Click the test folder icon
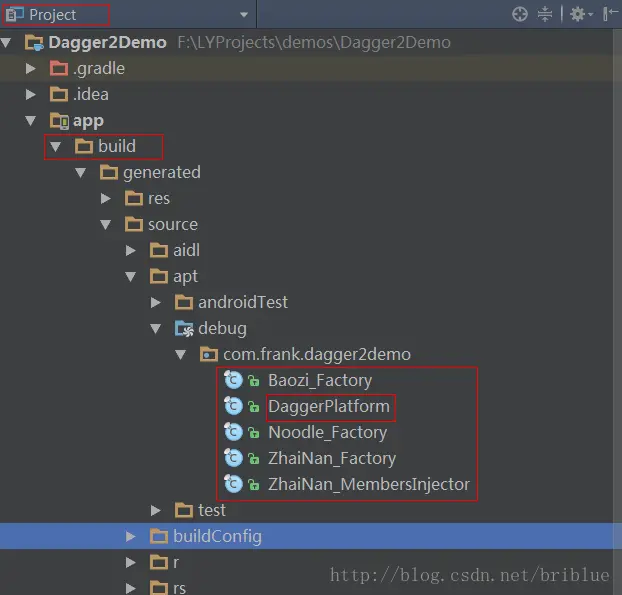 tap(184, 511)
